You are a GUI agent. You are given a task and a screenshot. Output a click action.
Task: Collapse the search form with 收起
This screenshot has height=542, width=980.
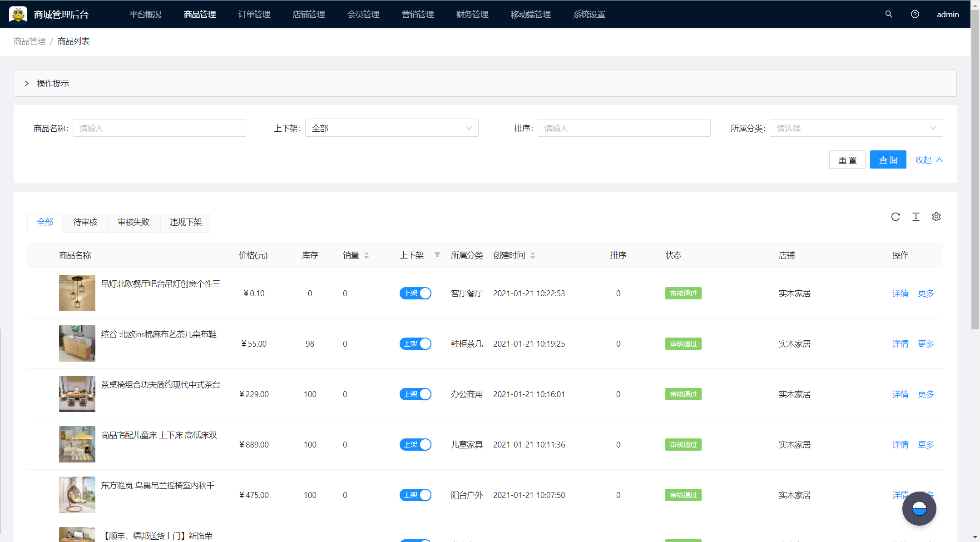click(x=929, y=160)
